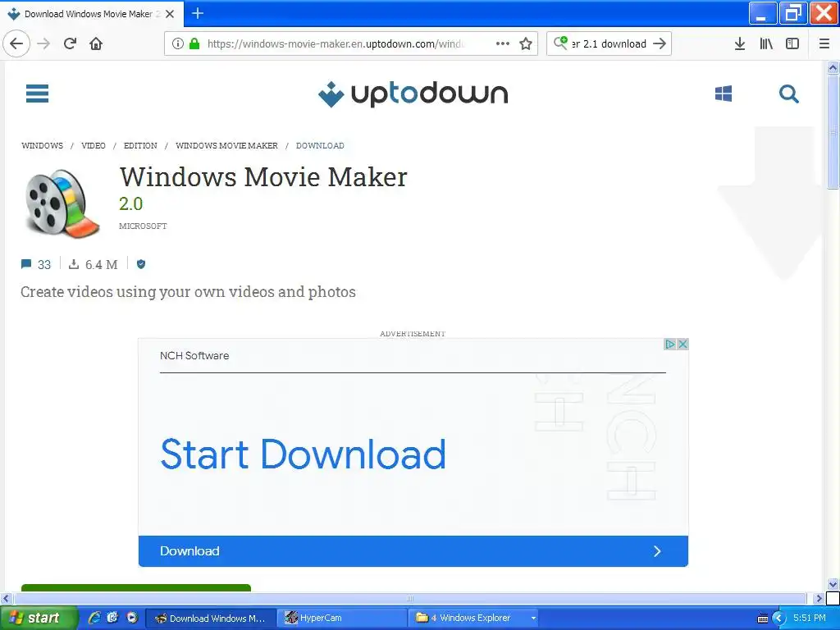
Task: Follow the VIDEO breadcrumb link
Action: (x=94, y=146)
